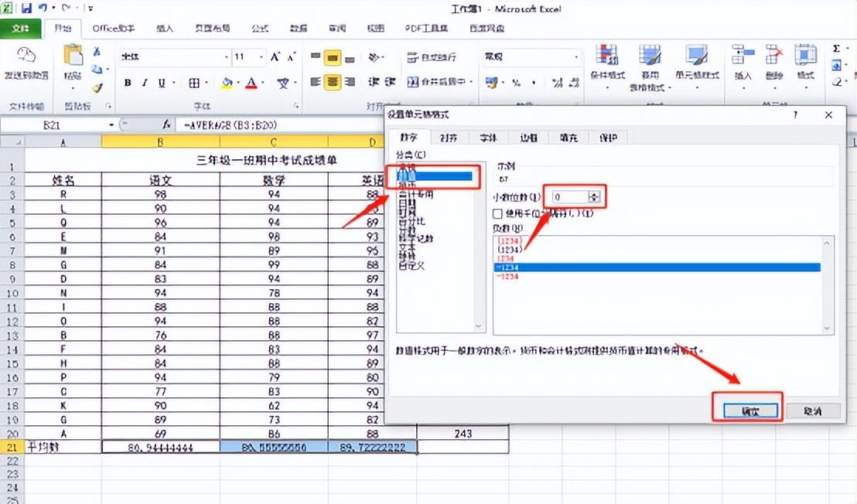857x504 pixels.
Task: Click the Orientation text angle icon
Action: click(374, 56)
